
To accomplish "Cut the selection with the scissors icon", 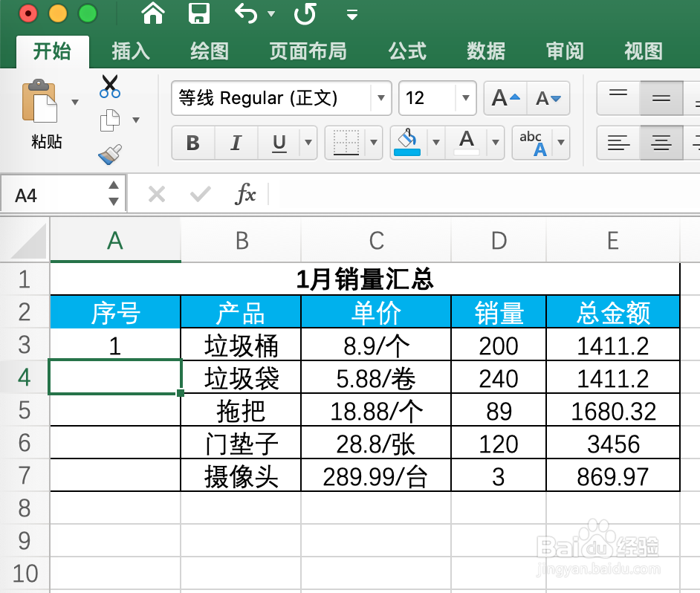I will (108, 86).
